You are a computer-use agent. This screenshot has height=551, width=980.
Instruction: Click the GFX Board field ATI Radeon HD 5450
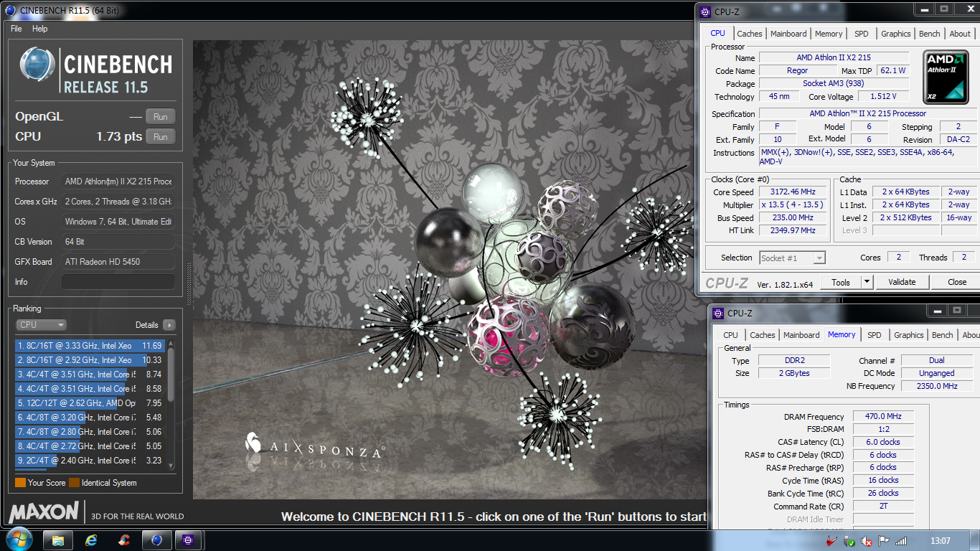(118, 262)
